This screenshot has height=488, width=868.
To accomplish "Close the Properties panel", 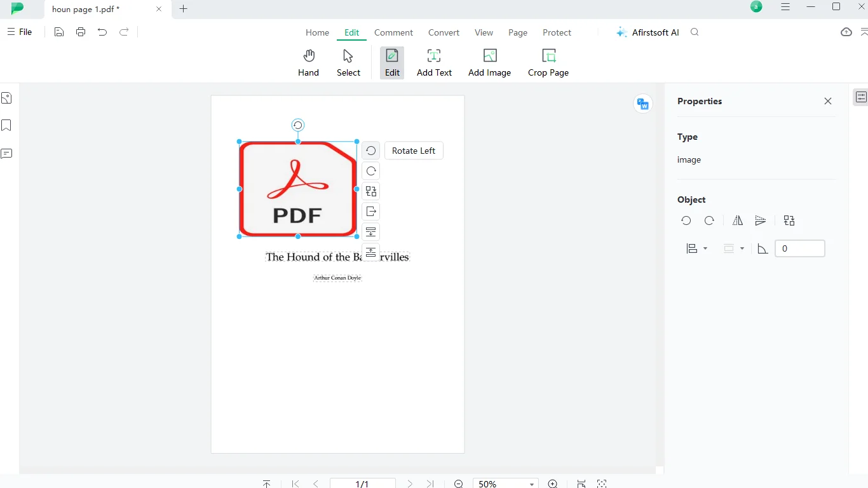I will tap(827, 101).
